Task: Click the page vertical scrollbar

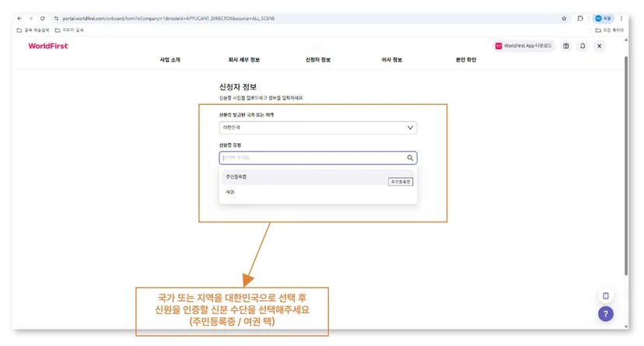Action: click(626, 166)
